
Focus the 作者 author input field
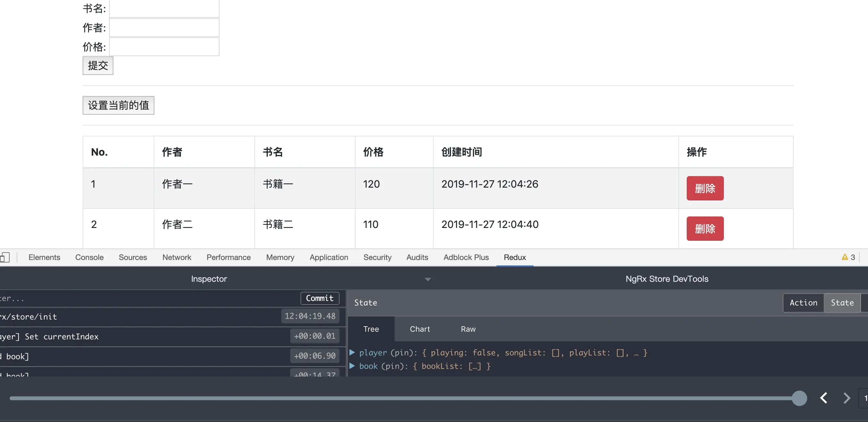(x=164, y=28)
